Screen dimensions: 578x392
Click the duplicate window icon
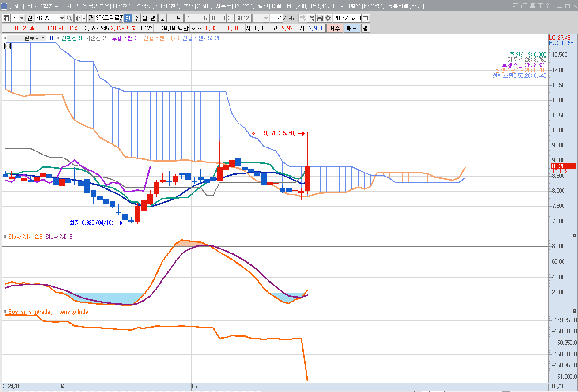pyautogui.click(x=524, y=6)
